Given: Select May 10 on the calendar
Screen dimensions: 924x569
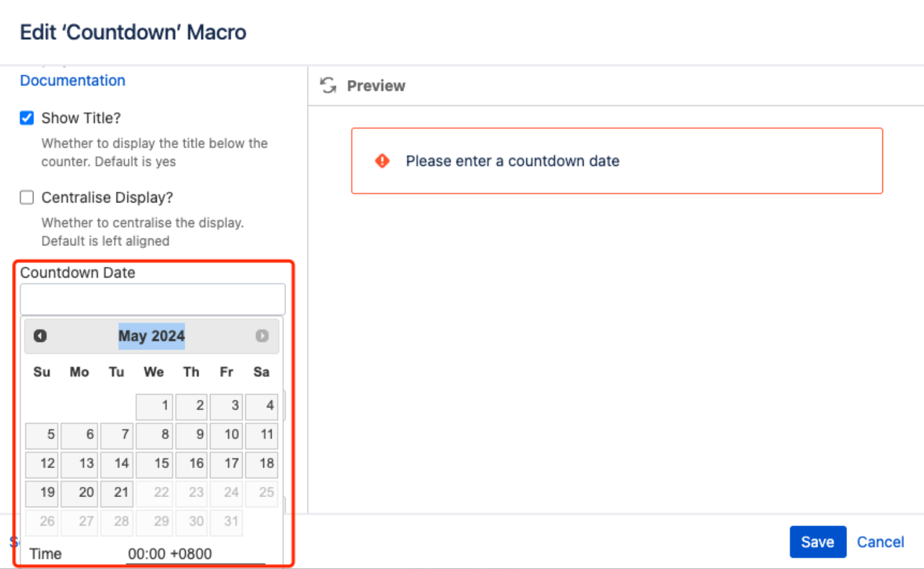Looking at the screenshot, I should click(227, 435).
